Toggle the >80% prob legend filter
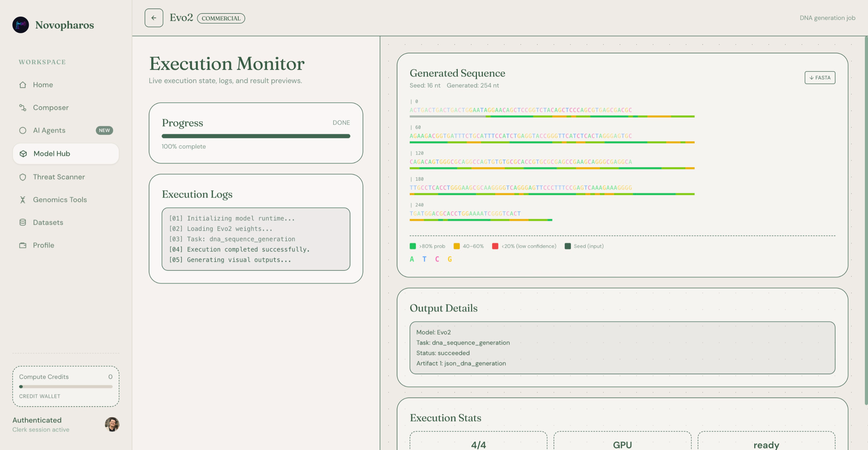 click(428, 246)
